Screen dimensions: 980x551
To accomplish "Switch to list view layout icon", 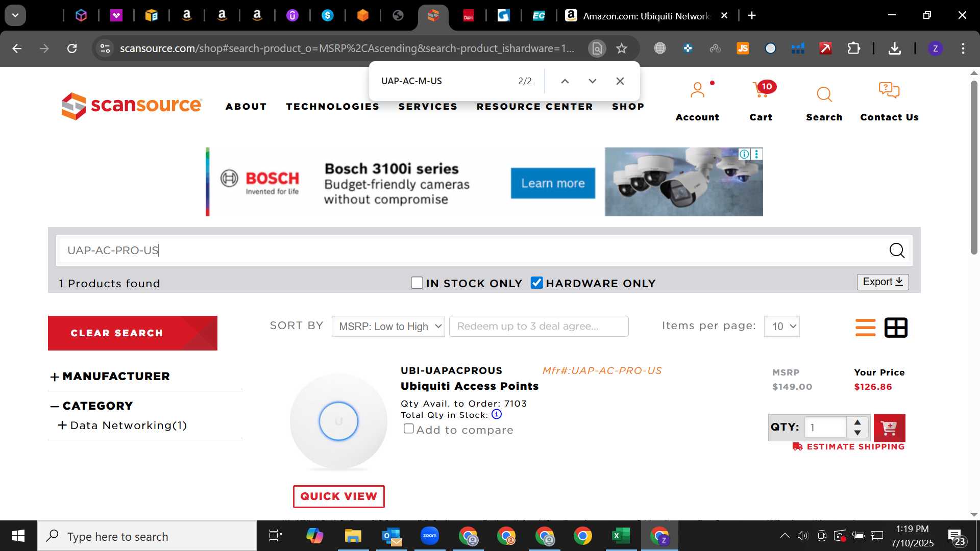I will coord(865,328).
